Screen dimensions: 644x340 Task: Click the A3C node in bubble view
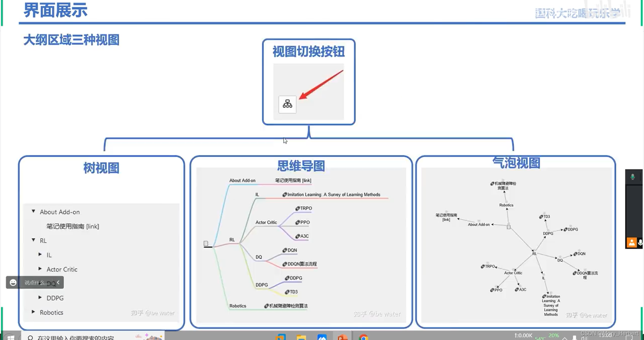point(521,289)
